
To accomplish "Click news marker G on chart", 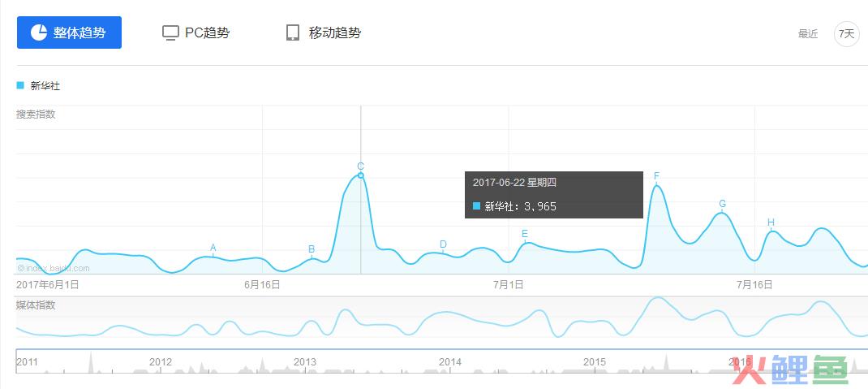I will coord(723,204).
